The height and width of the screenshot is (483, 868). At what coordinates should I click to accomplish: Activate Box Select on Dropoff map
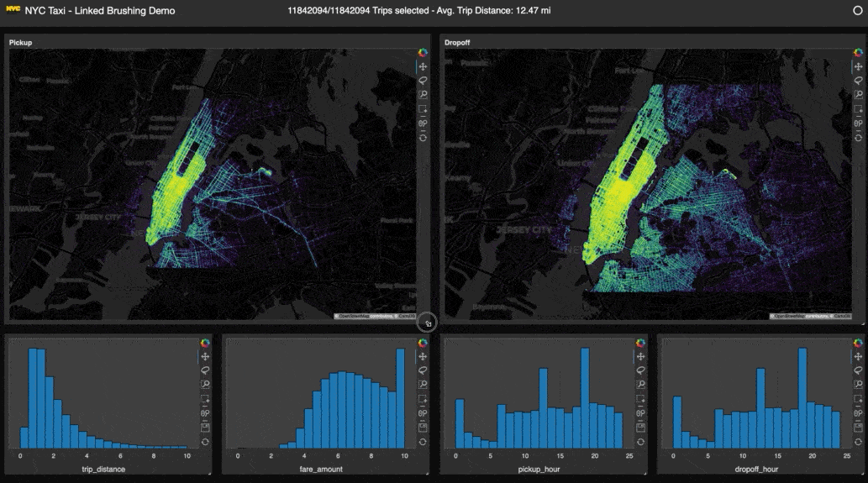858,109
